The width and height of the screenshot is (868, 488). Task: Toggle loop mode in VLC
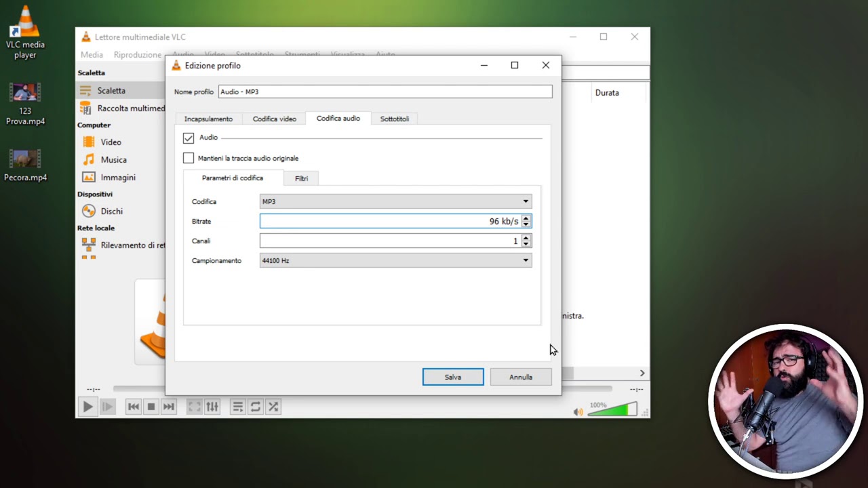255,407
